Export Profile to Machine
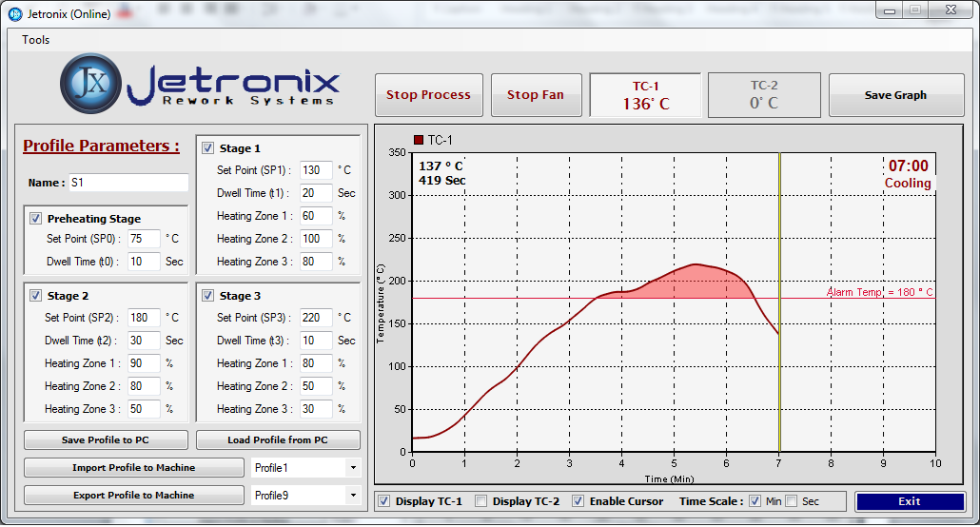The image size is (980, 527). click(x=134, y=495)
